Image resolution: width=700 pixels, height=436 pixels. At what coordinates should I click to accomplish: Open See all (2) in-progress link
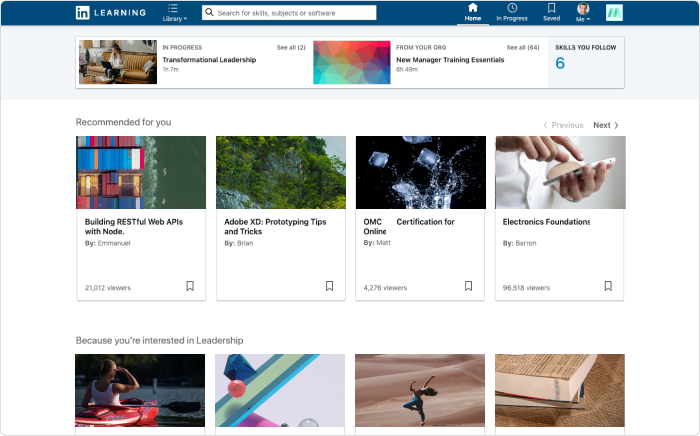[x=291, y=47]
